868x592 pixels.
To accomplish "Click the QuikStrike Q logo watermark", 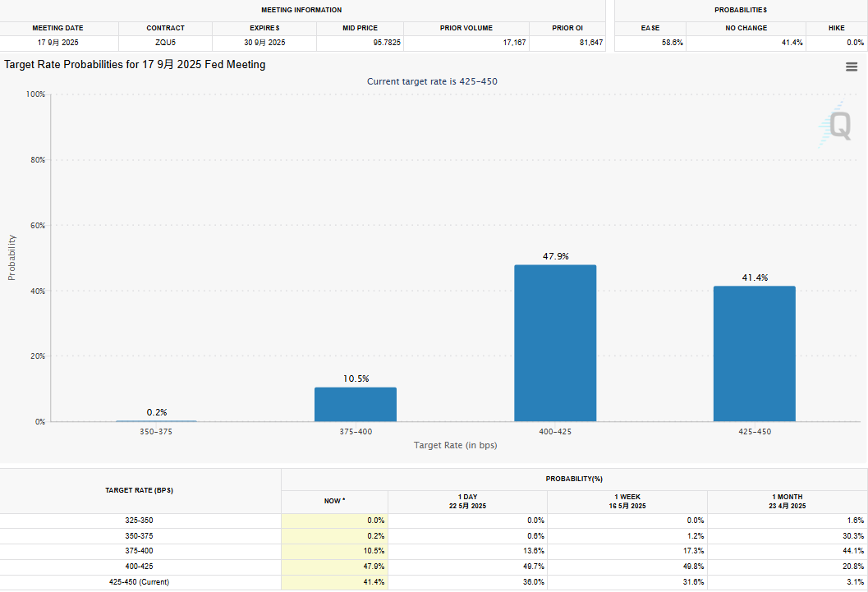I will (x=837, y=126).
